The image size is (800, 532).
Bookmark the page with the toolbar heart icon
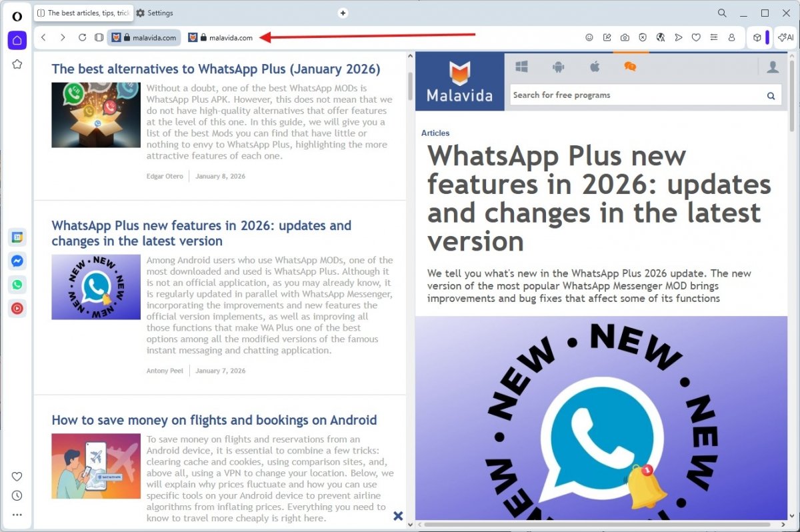pyautogui.click(x=696, y=38)
